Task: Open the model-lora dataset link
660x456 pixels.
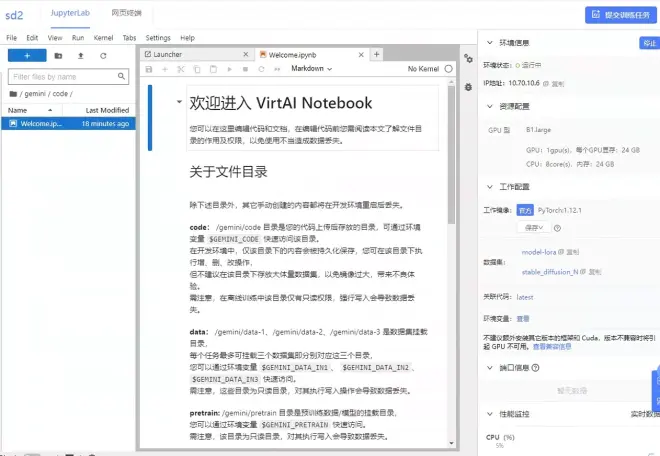Action: pyautogui.click(x=539, y=252)
